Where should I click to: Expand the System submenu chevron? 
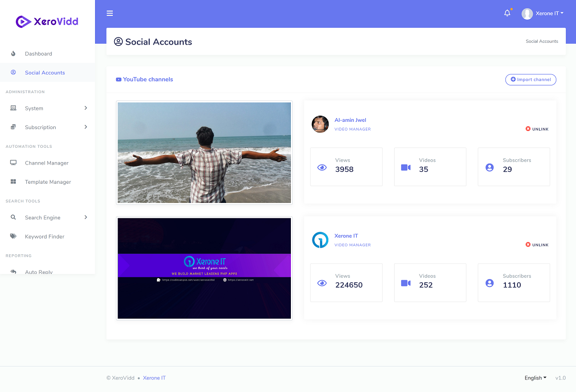(86, 108)
